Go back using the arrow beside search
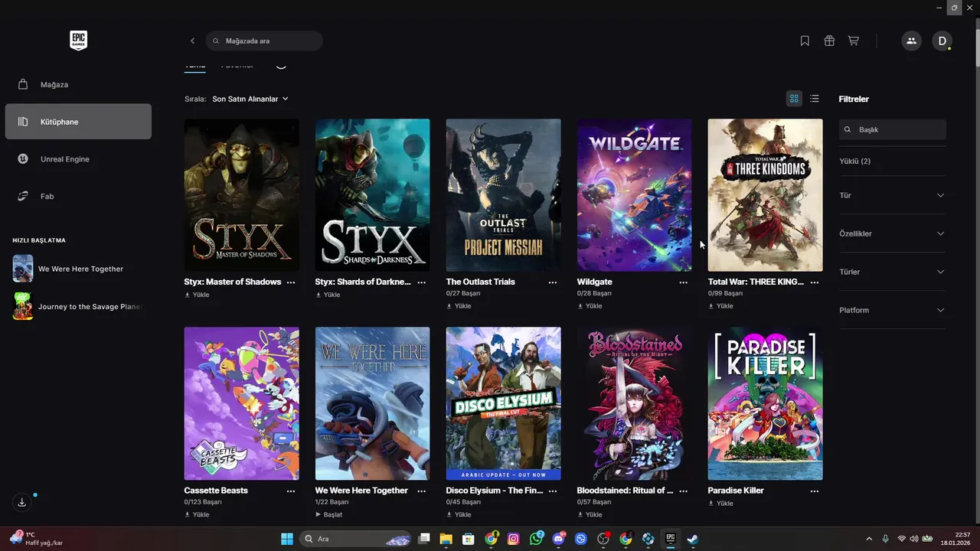The image size is (980, 551). (192, 41)
